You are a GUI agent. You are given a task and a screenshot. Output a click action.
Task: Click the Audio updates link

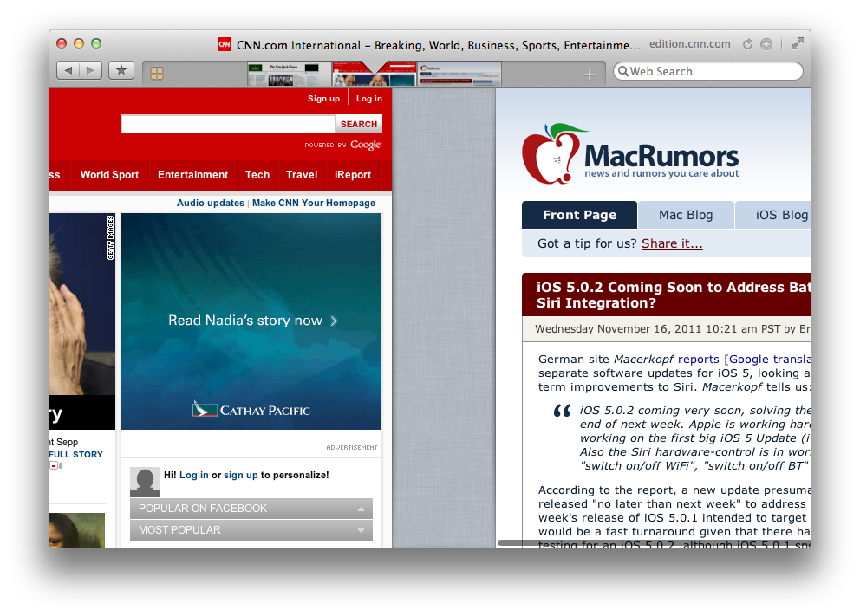pyautogui.click(x=210, y=203)
